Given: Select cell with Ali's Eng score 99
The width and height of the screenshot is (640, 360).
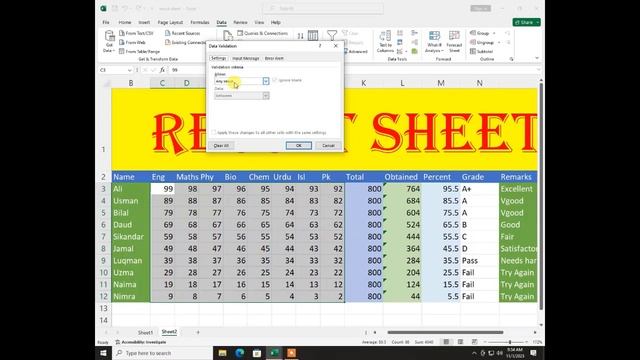Looking at the screenshot, I should click(162, 189).
